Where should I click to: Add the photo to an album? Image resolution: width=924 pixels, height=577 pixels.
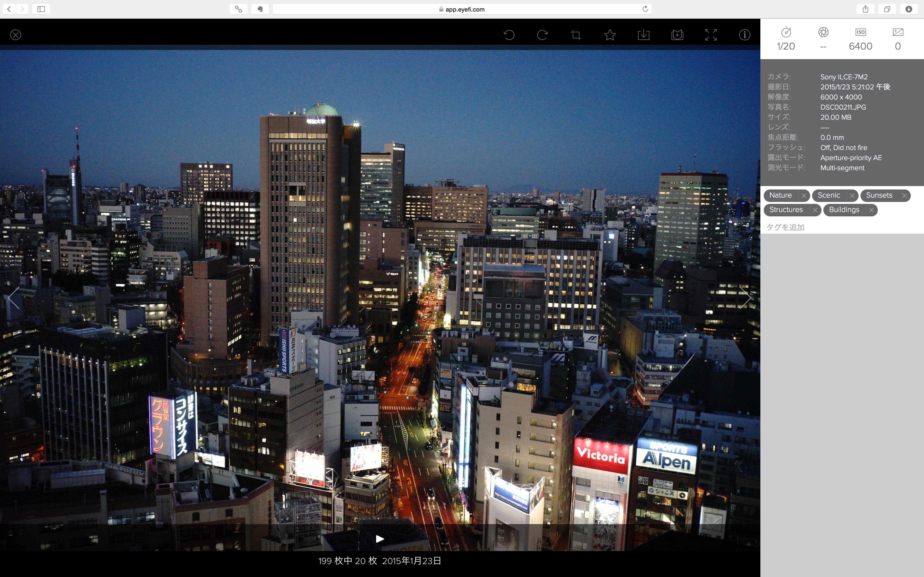pos(677,35)
